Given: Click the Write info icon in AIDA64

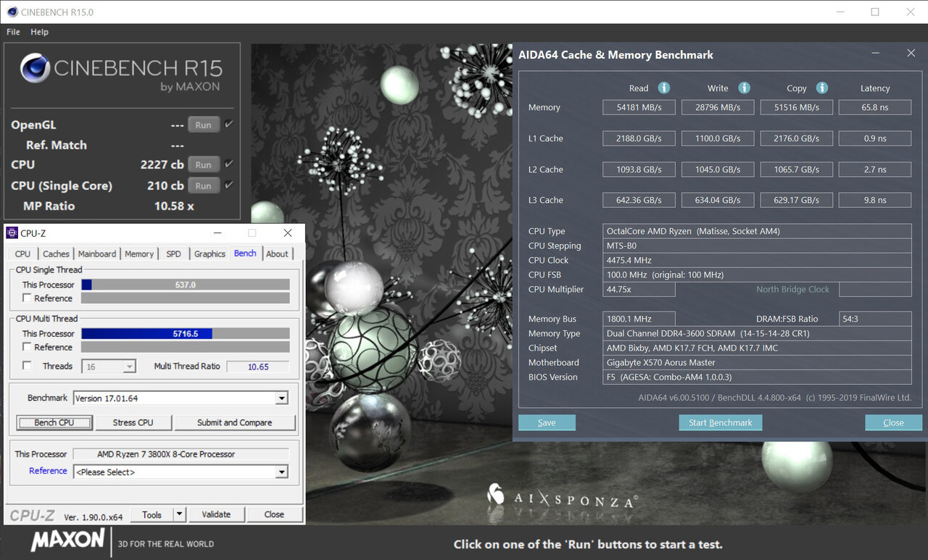Looking at the screenshot, I should (x=744, y=88).
